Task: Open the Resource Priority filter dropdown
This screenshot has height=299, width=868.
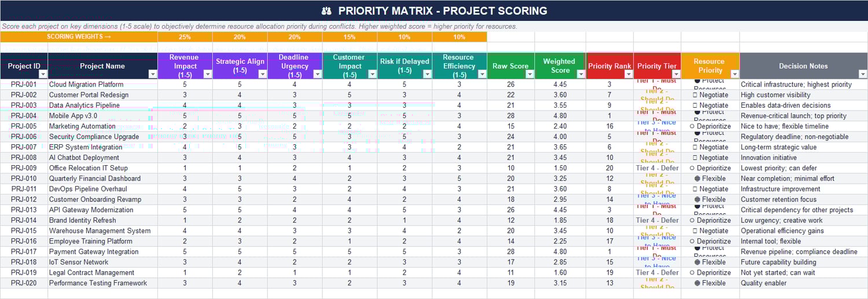Action: click(x=735, y=74)
